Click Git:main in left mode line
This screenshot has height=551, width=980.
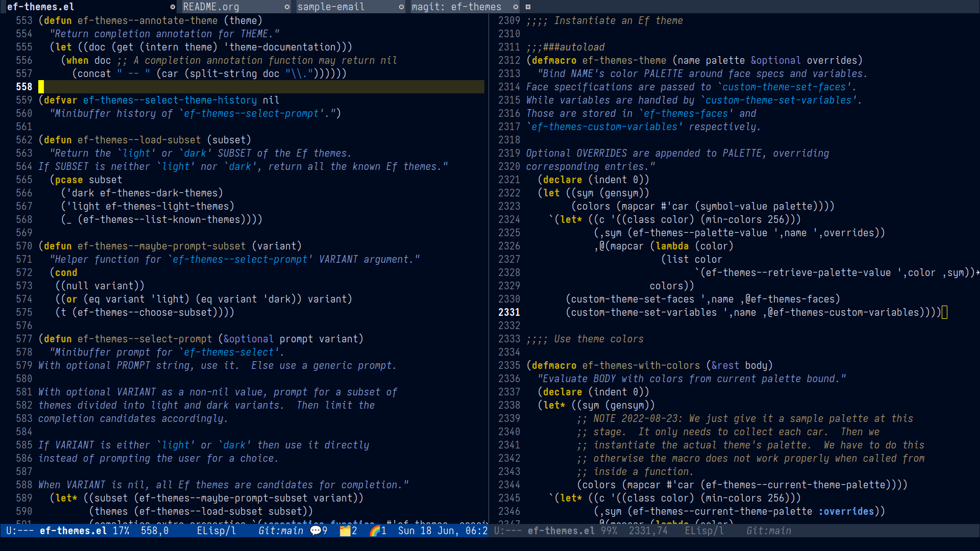tap(280, 531)
